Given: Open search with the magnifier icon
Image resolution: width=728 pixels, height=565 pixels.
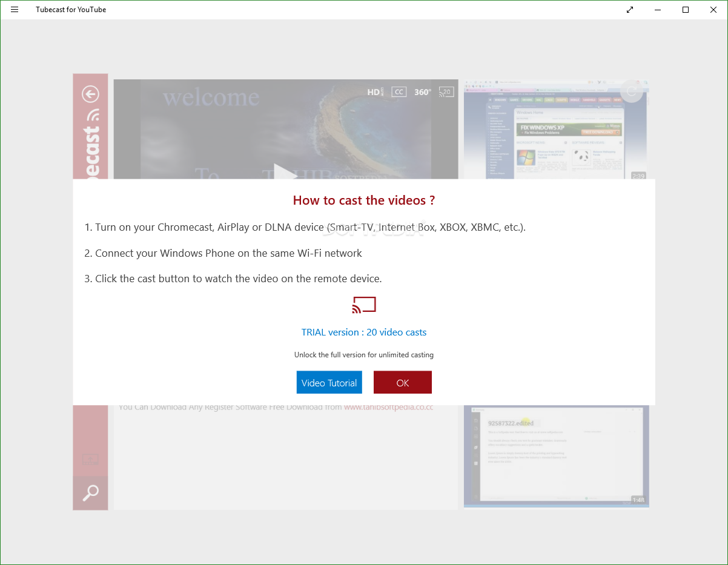Looking at the screenshot, I should 90,493.
